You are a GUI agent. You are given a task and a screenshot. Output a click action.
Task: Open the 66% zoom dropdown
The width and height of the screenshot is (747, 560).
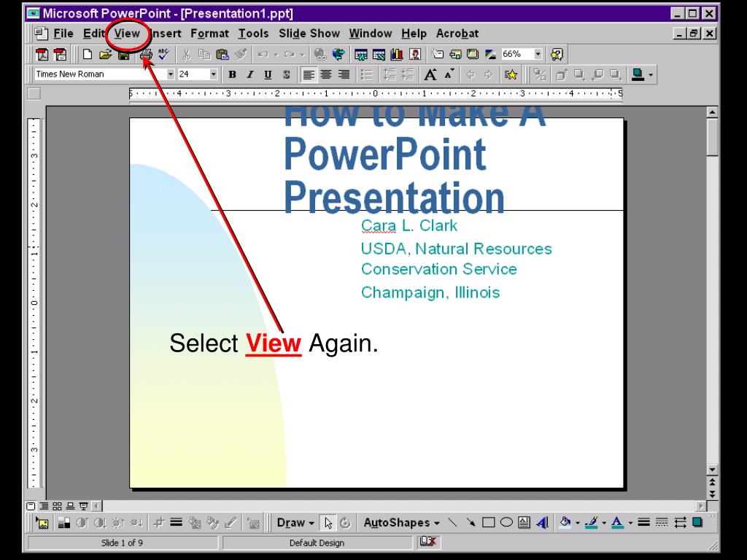[x=538, y=54]
